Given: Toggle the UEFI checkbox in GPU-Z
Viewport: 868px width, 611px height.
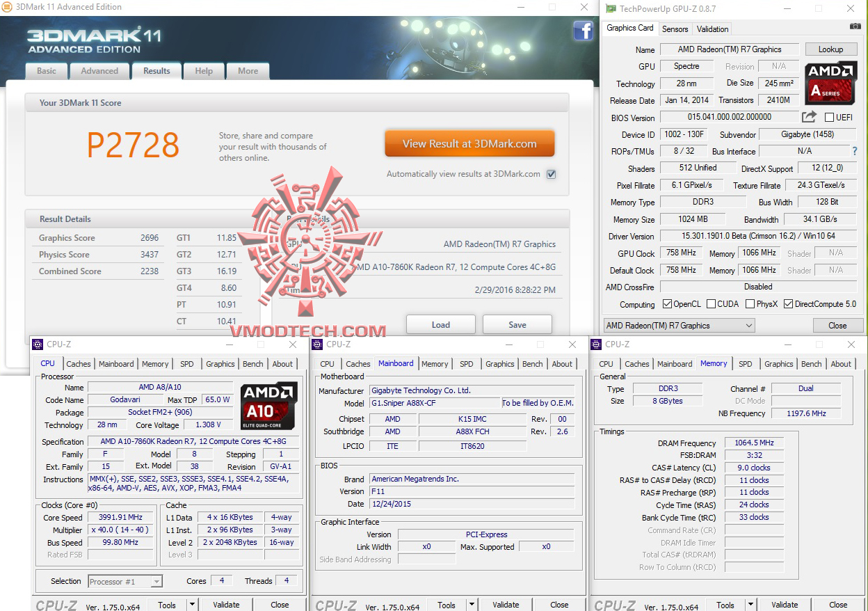Looking at the screenshot, I should [x=829, y=118].
